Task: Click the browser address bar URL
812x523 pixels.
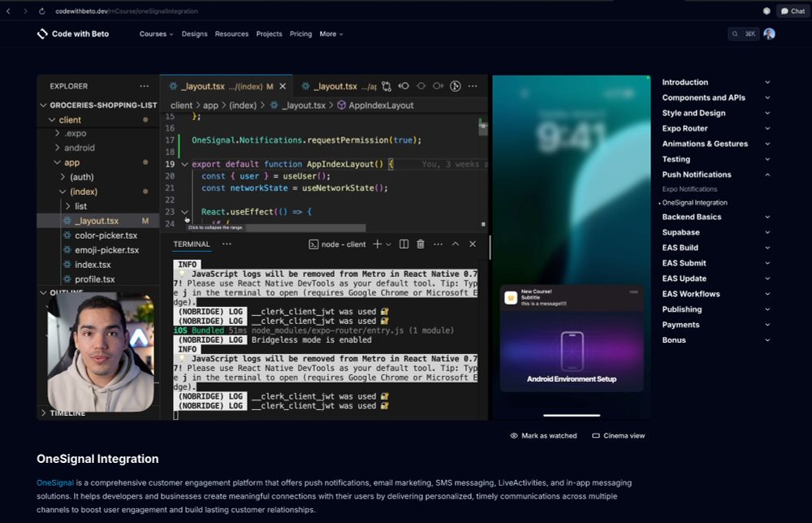Action: coord(127,11)
